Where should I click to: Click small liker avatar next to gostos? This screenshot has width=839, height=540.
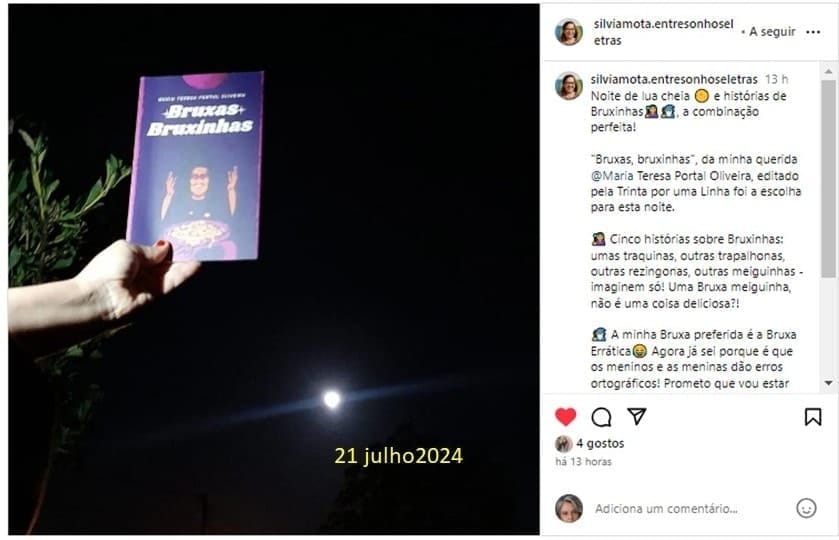click(x=563, y=444)
